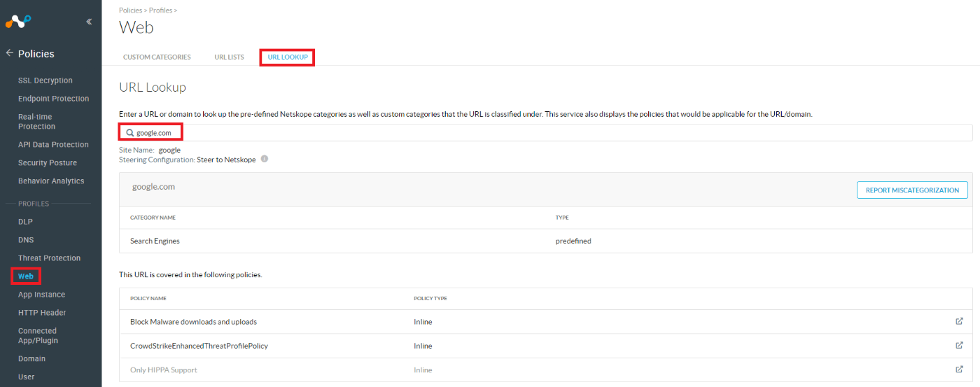
Task: Click the search magnifier icon
Action: (x=129, y=132)
